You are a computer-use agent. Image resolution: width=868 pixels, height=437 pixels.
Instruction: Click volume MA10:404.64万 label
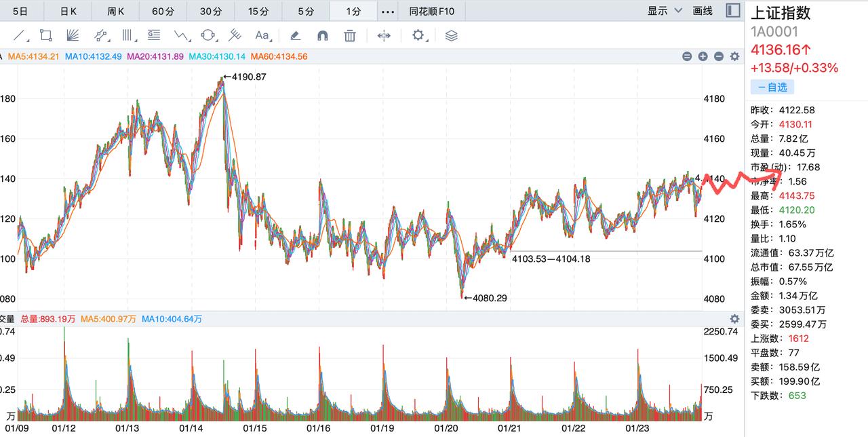coord(172,319)
